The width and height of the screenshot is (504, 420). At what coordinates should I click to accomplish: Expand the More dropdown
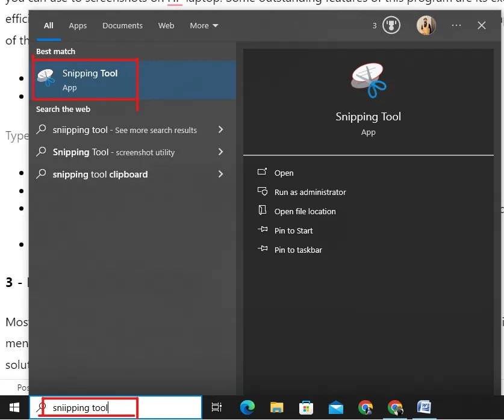[x=204, y=26]
